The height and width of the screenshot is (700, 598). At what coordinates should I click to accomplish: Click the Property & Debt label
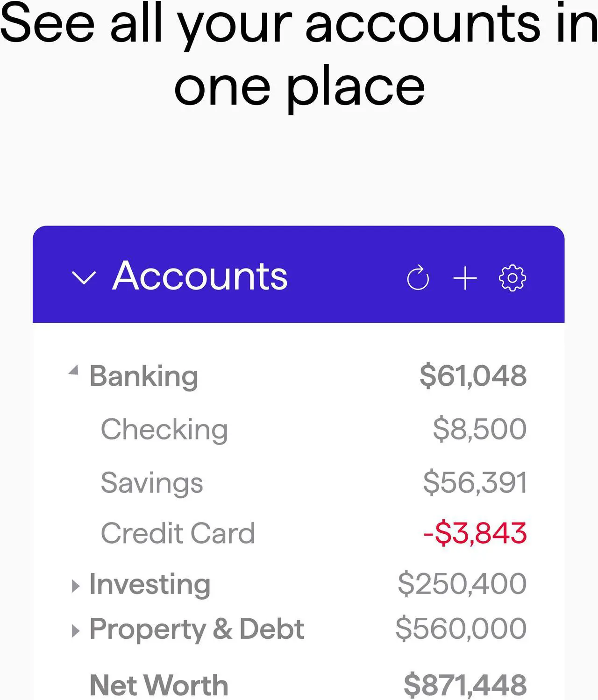tap(197, 629)
